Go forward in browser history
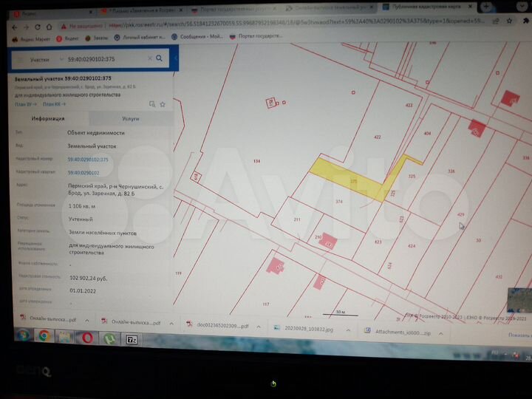Image resolution: width=532 pixels, height=399 pixels. 26,27
